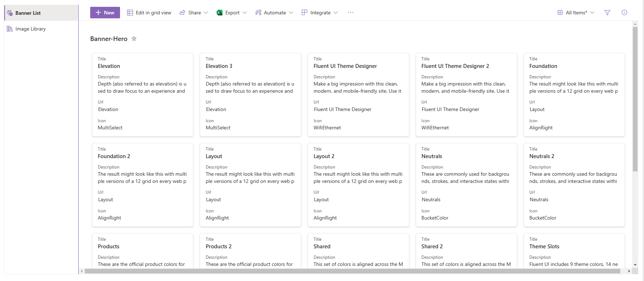Click the vertical scrollbar thumb
The image size is (644, 281).
(635, 99)
